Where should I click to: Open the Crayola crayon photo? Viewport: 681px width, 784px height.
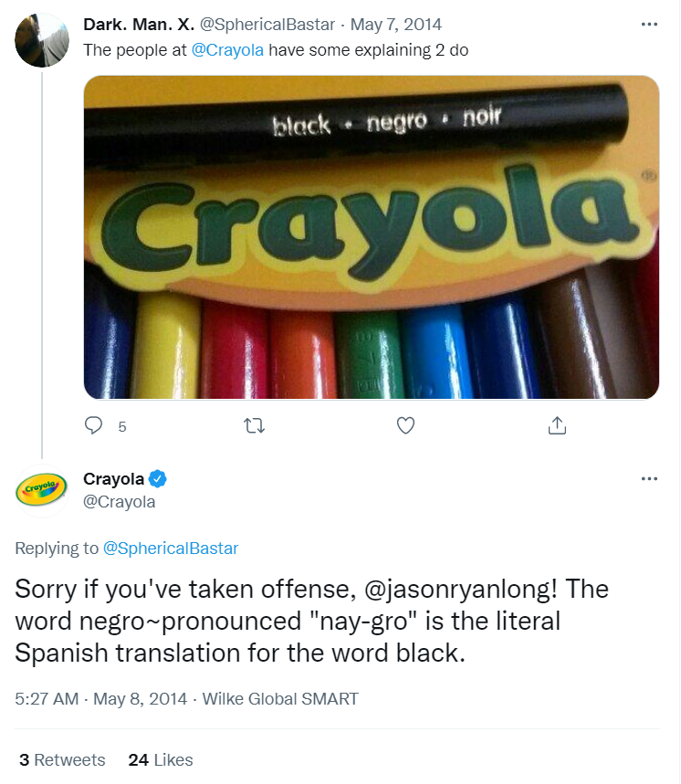pos(371,237)
